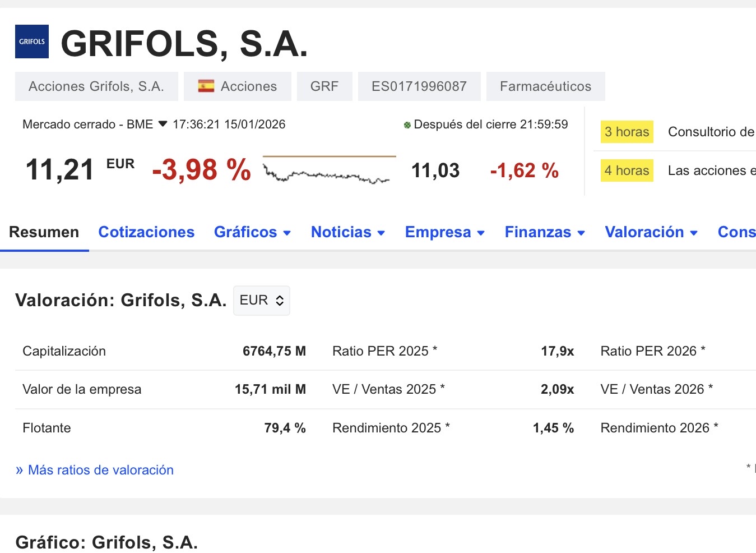Click the Acciones Grifols, S.A. tag
The height and width of the screenshot is (553, 756).
(96, 86)
